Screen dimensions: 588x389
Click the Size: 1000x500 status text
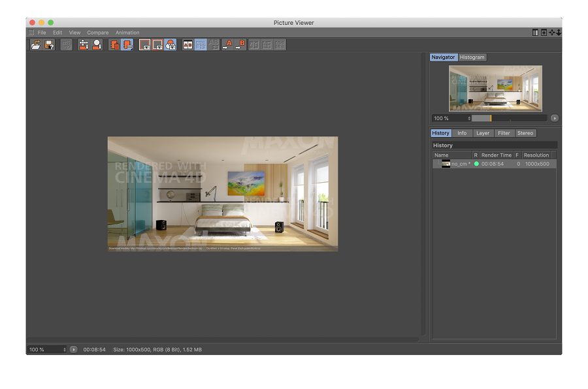pos(157,350)
